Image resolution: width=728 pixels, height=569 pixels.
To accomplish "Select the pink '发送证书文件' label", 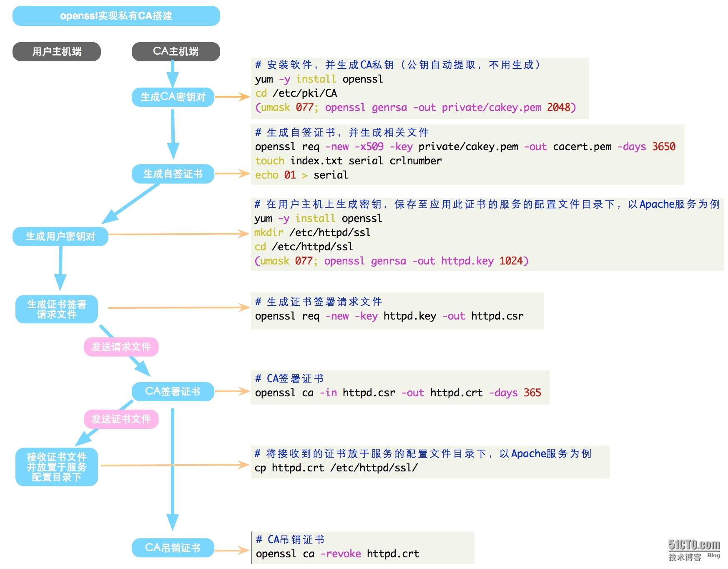I will pyautogui.click(x=121, y=419).
